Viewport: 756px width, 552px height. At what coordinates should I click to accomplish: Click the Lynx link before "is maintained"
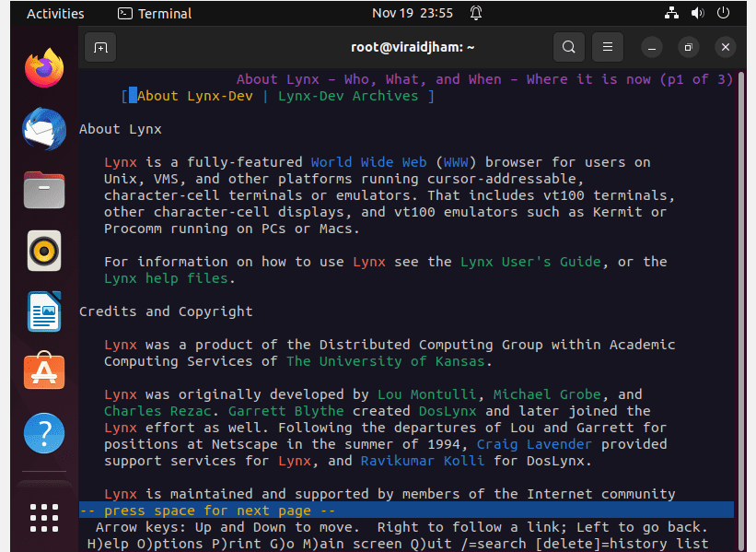(121, 494)
